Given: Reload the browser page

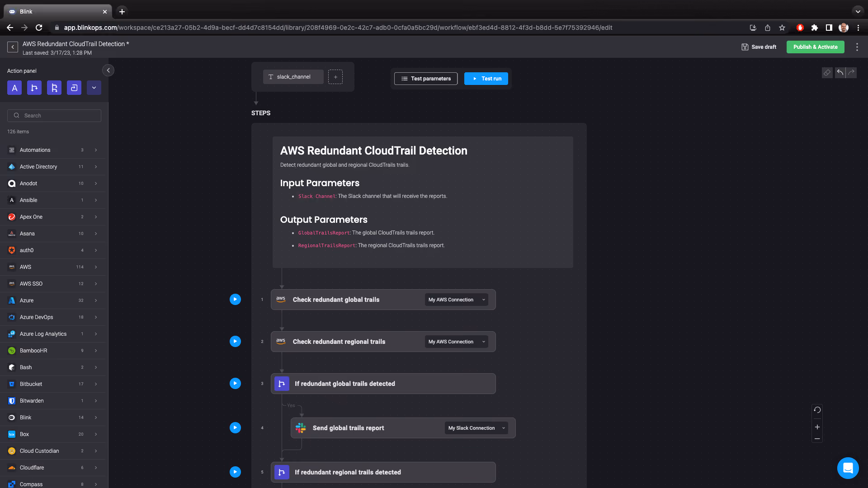Looking at the screenshot, I should pyautogui.click(x=39, y=28).
